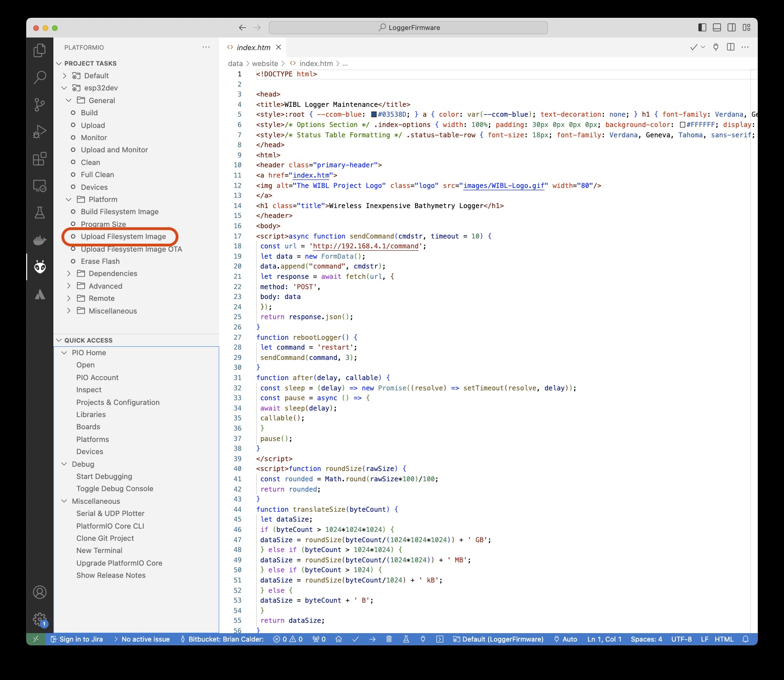Collapse the PROJECT TASKS section
Viewport: 784px width, 680px height.
click(59, 63)
